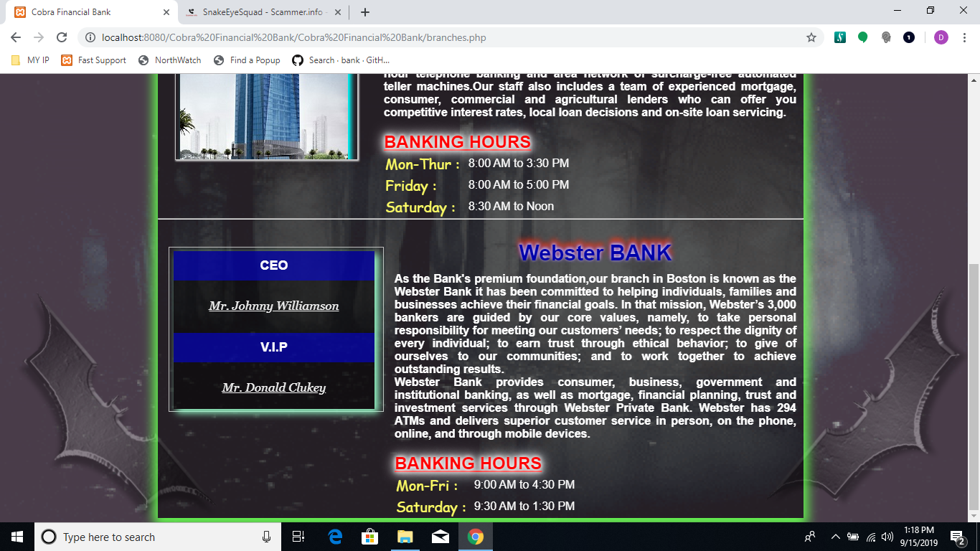Image resolution: width=980 pixels, height=551 pixels.
Task: Open Task View from the taskbar
Action: click(299, 537)
